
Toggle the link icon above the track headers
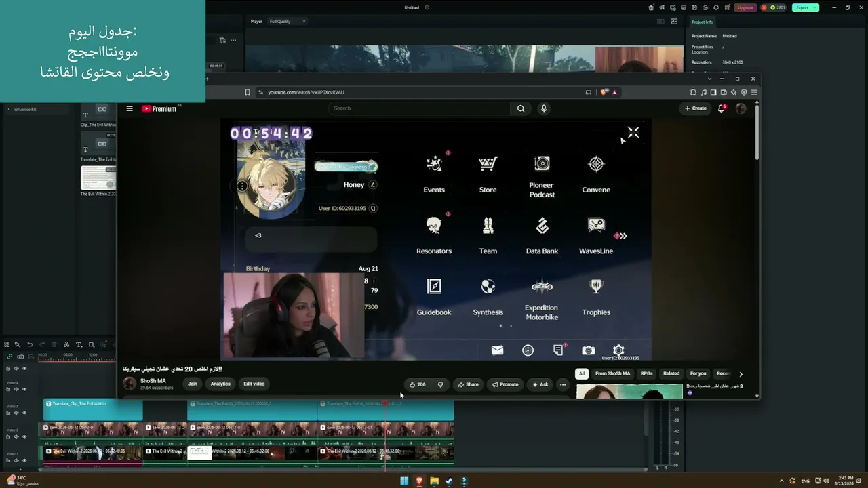[x=9, y=357]
